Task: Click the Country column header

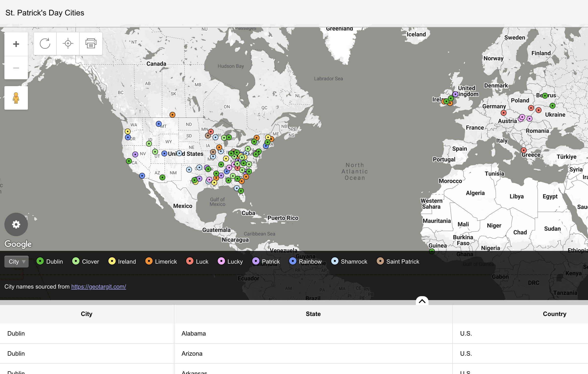Action: [x=554, y=314]
